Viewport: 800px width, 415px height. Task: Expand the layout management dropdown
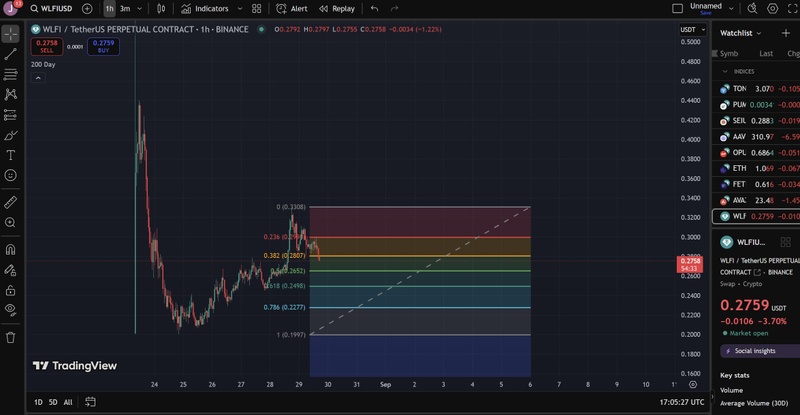coord(731,9)
